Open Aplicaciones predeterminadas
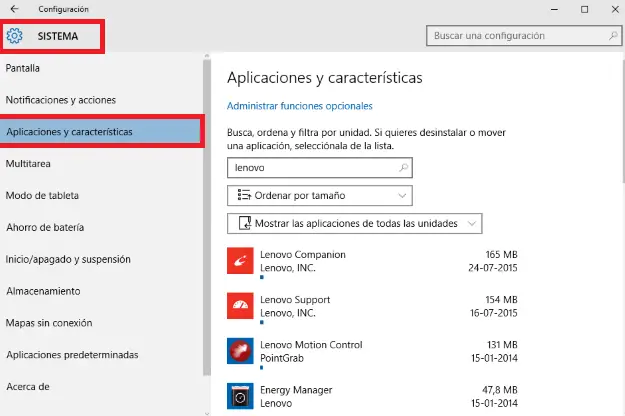 click(x=72, y=355)
